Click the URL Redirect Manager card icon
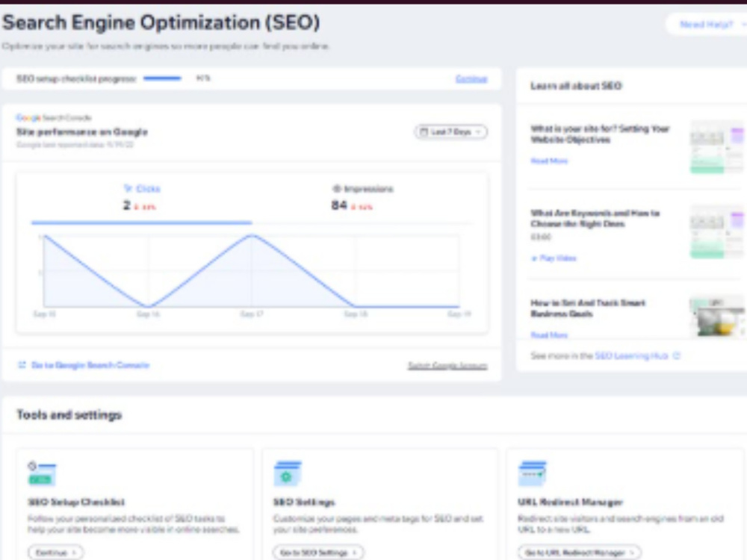747x560 pixels. 532,473
